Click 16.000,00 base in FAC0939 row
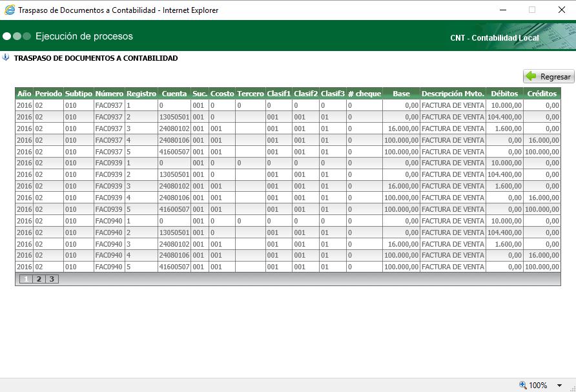 pos(403,186)
